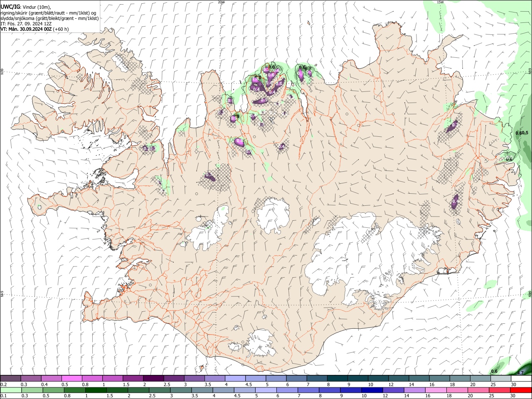Select the darkest green lower swatch starting at 1
Viewport: 532px width, 399px height.
[x=96, y=390]
